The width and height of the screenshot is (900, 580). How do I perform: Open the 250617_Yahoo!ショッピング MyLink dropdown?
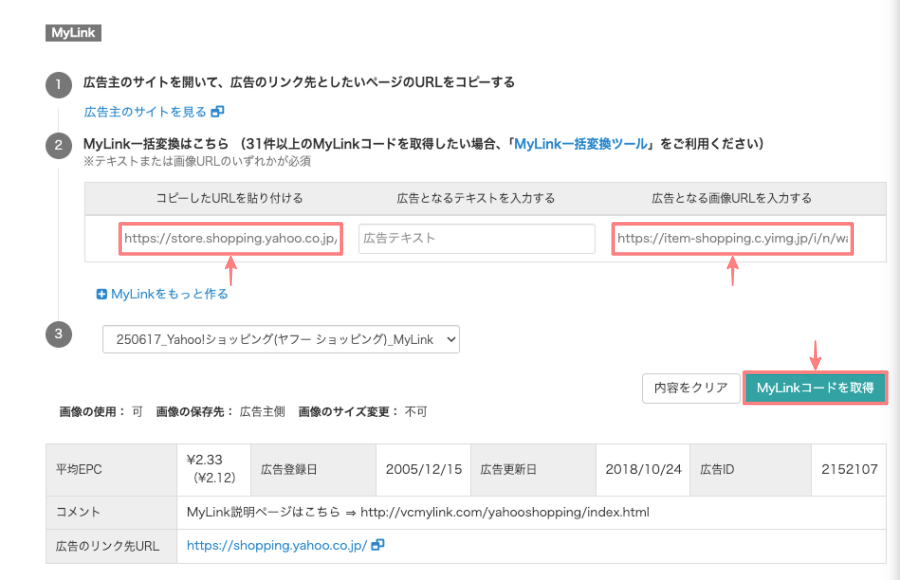[281, 339]
